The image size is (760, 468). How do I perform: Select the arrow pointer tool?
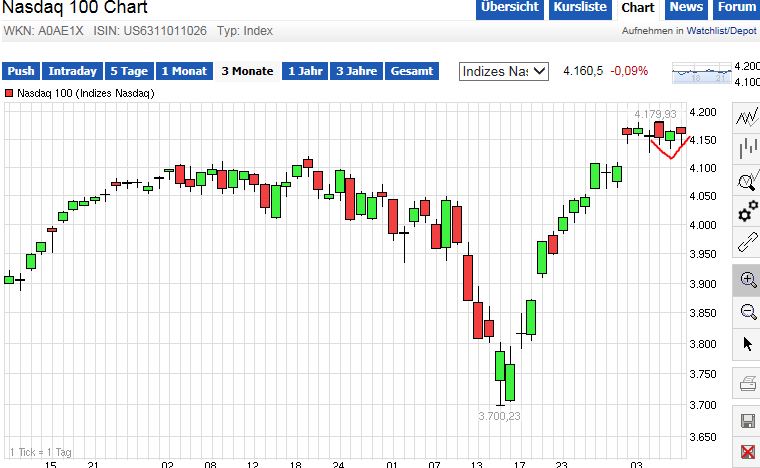tap(746, 344)
